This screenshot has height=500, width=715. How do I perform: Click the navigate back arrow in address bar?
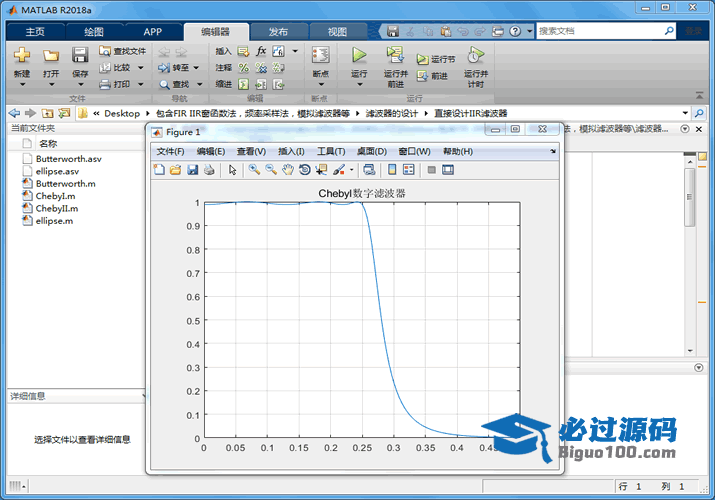pyautogui.click(x=14, y=113)
